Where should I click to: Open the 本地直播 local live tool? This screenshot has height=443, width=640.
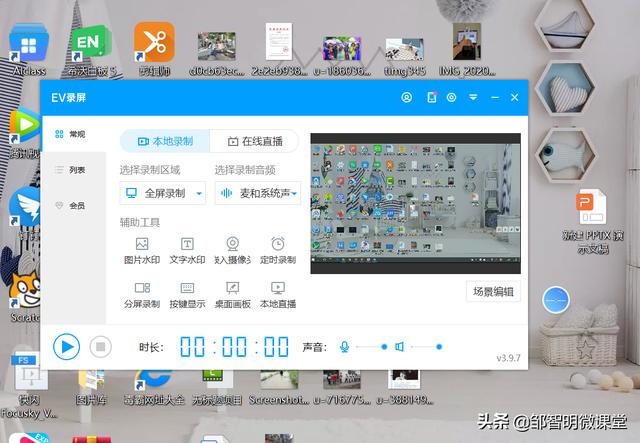pos(278,295)
